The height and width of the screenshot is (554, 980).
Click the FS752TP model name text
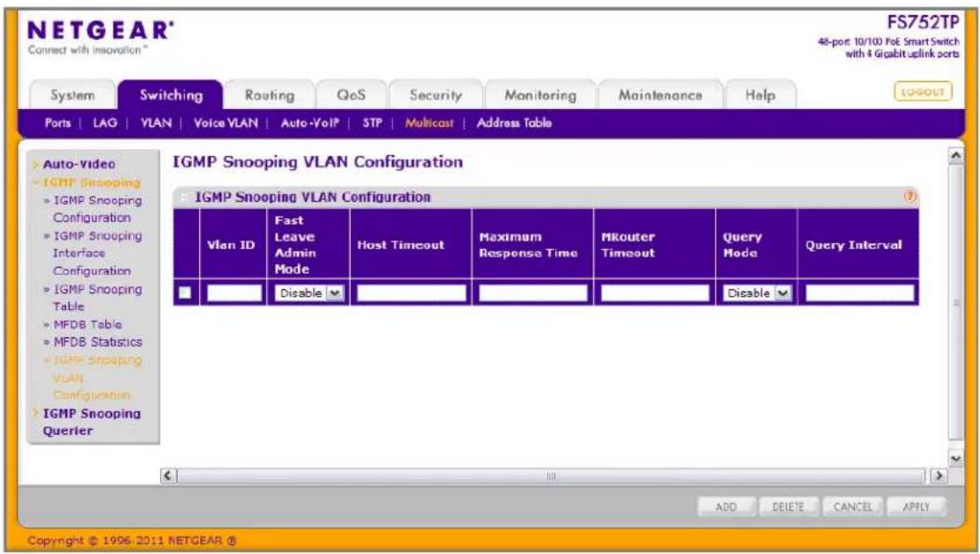(x=923, y=23)
